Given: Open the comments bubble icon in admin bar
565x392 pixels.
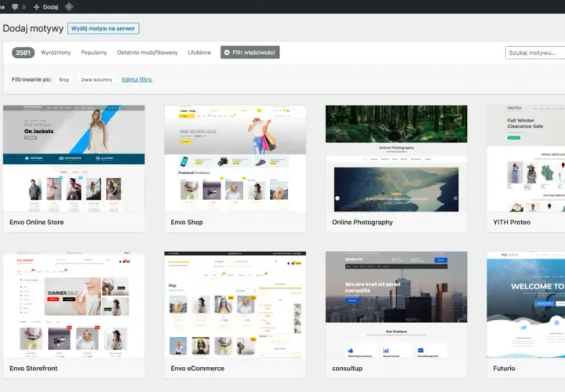Looking at the screenshot, I should pyautogui.click(x=15, y=7).
